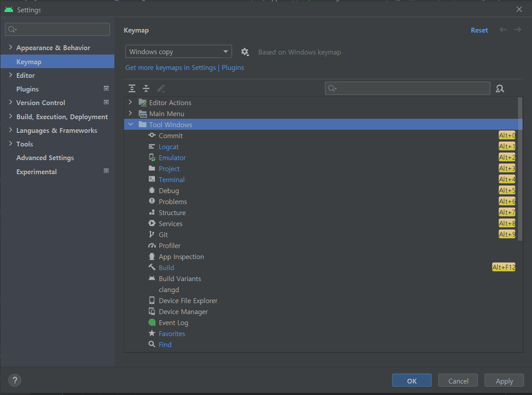Screen dimensions: 532x395
Task: Click the Git branch icon
Action: (152, 234)
